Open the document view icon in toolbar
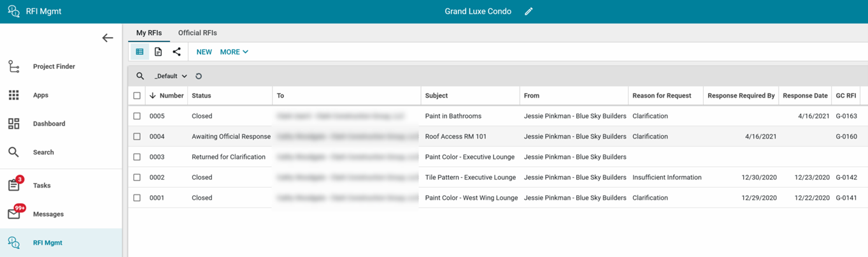Screen dimensions: 868x257 click(158, 52)
